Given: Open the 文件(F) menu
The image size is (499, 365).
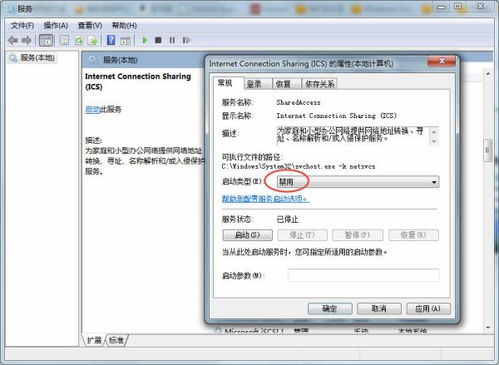Looking at the screenshot, I should coord(23,26).
